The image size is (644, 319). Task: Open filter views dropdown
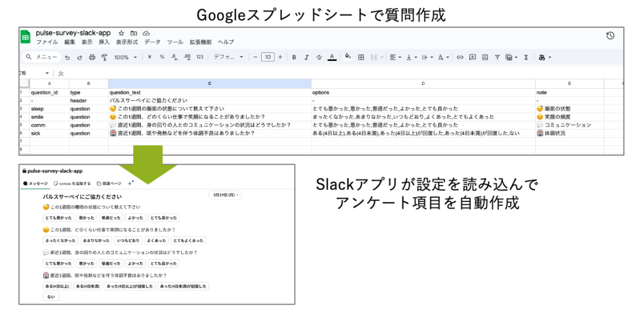(x=511, y=57)
